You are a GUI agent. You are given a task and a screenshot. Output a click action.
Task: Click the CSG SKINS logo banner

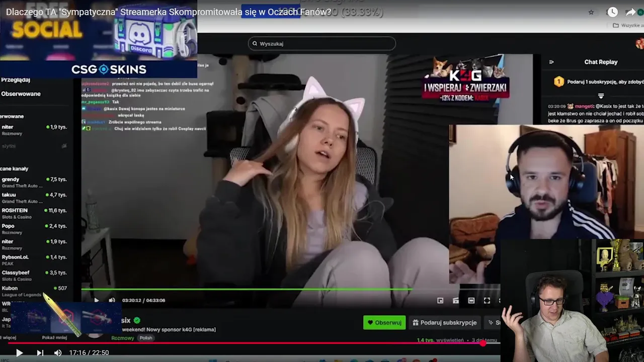109,69
